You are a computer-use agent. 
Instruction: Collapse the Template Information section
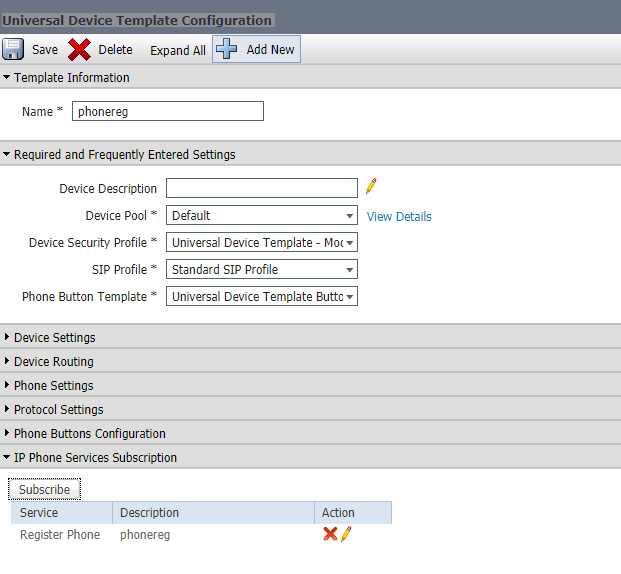click(x=66, y=77)
